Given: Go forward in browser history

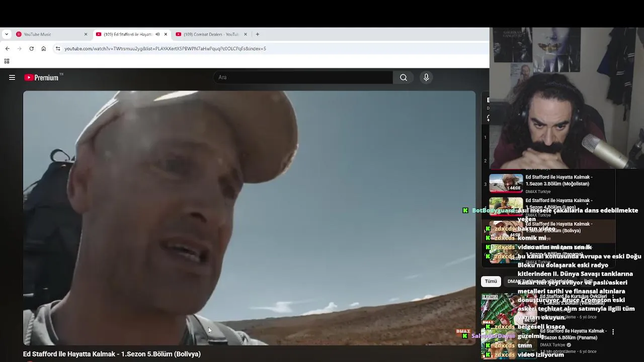Looking at the screenshot, I should tap(19, 49).
